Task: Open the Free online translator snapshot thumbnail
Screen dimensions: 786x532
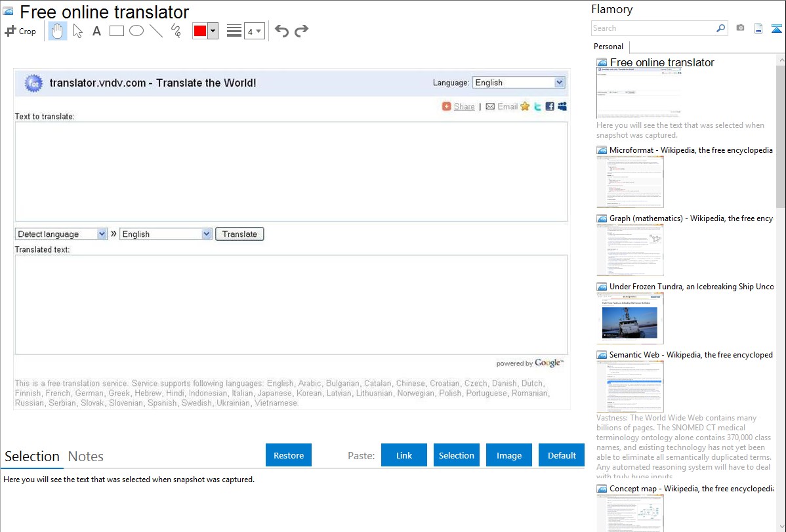Action: [x=639, y=93]
